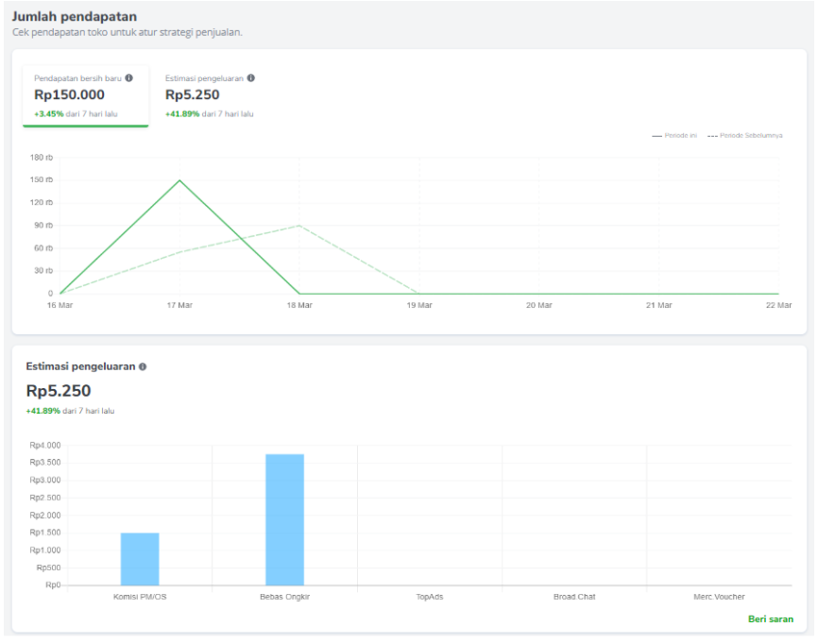Screen dimensions: 818x644
Task: Select the Komisi PM/OS category label
Action: (140, 597)
